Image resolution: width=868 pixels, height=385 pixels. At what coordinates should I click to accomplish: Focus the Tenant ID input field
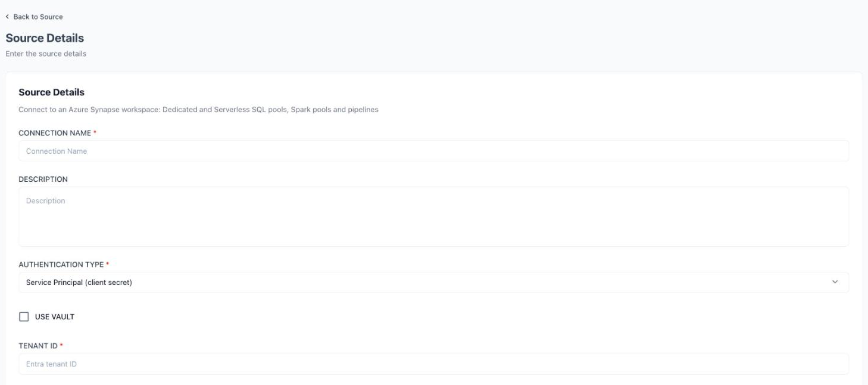pyautogui.click(x=433, y=364)
